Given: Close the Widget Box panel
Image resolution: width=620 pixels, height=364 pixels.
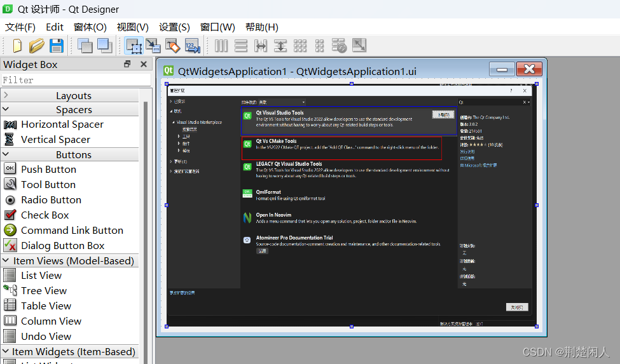Looking at the screenshot, I should (x=144, y=64).
